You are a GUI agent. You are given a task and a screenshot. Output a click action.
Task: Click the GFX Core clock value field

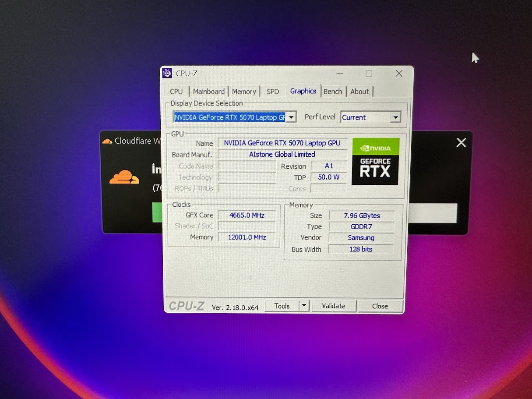(x=247, y=215)
